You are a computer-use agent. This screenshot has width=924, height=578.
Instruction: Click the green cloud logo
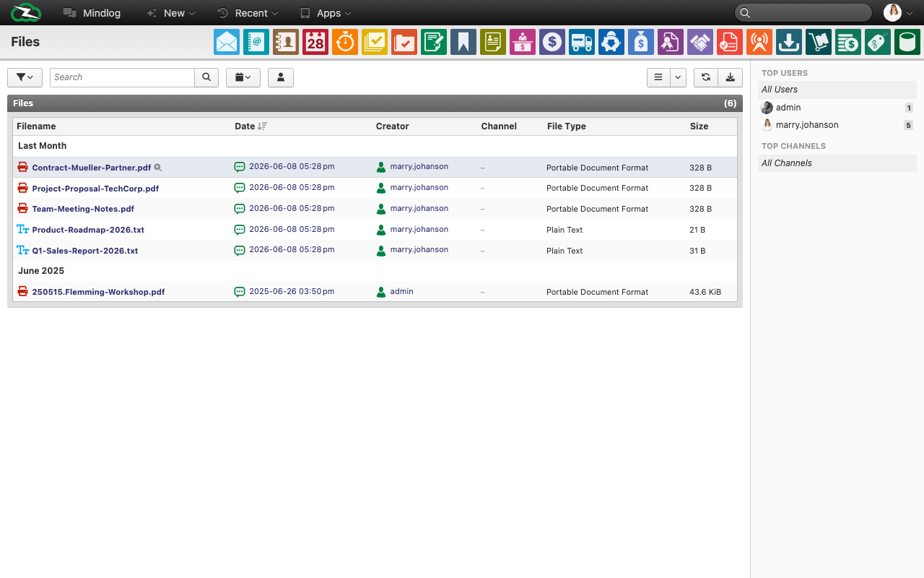pos(26,13)
